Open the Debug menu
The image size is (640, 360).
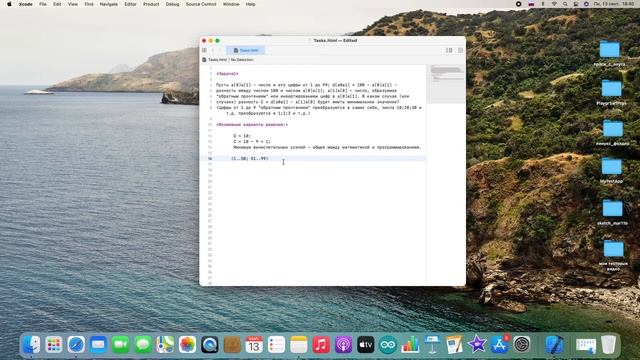pos(172,4)
